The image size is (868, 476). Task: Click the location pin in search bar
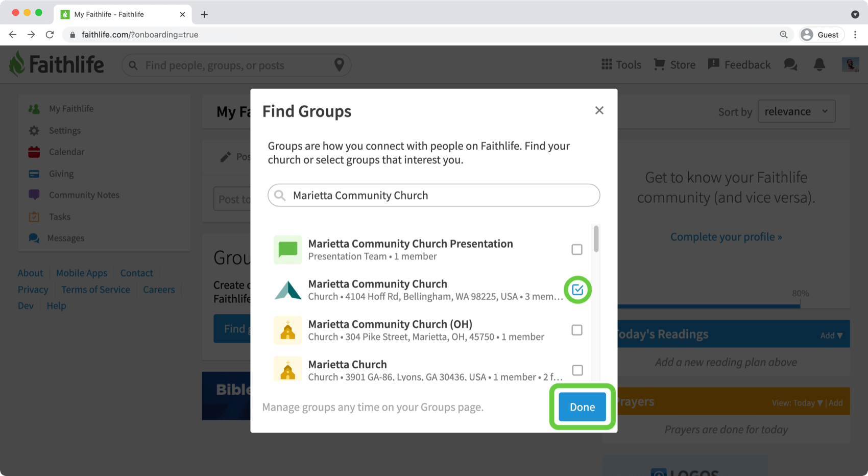[339, 65]
